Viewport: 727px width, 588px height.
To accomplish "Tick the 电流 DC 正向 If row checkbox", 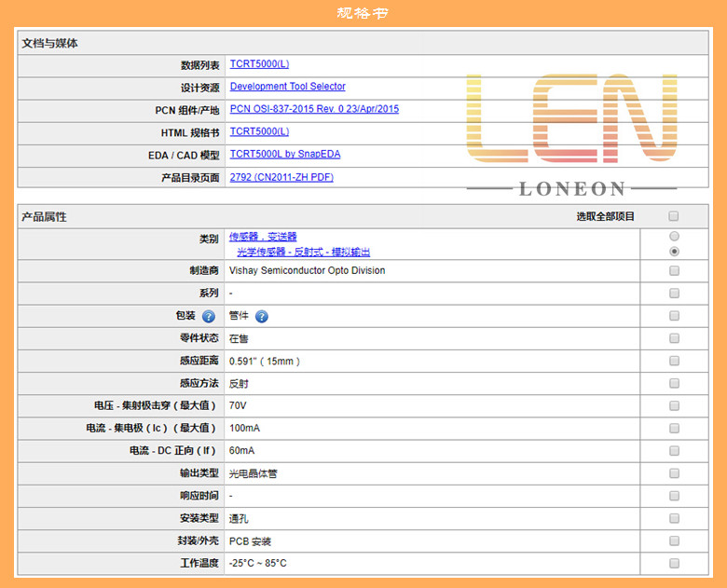I will pyautogui.click(x=674, y=451).
